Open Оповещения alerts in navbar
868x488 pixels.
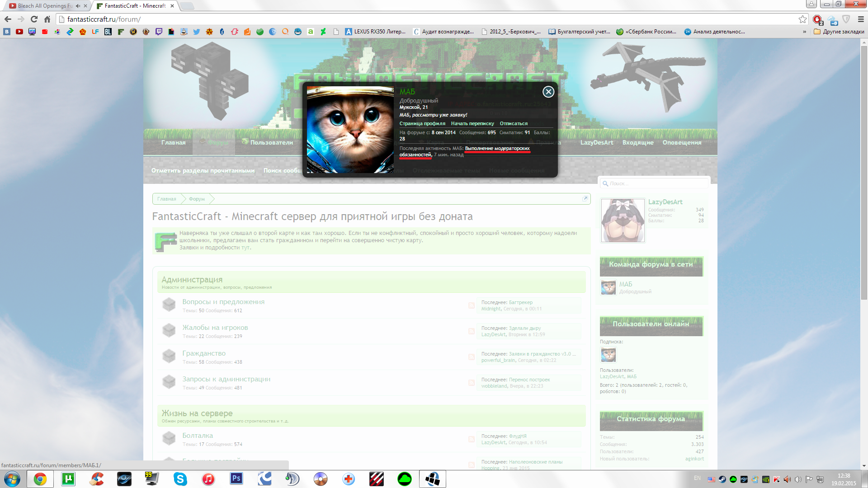click(x=682, y=142)
